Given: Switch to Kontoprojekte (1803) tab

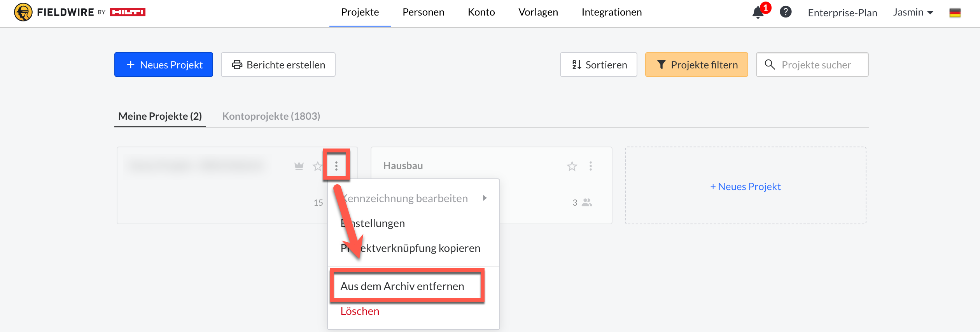Looking at the screenshot, I should (271, 116).
